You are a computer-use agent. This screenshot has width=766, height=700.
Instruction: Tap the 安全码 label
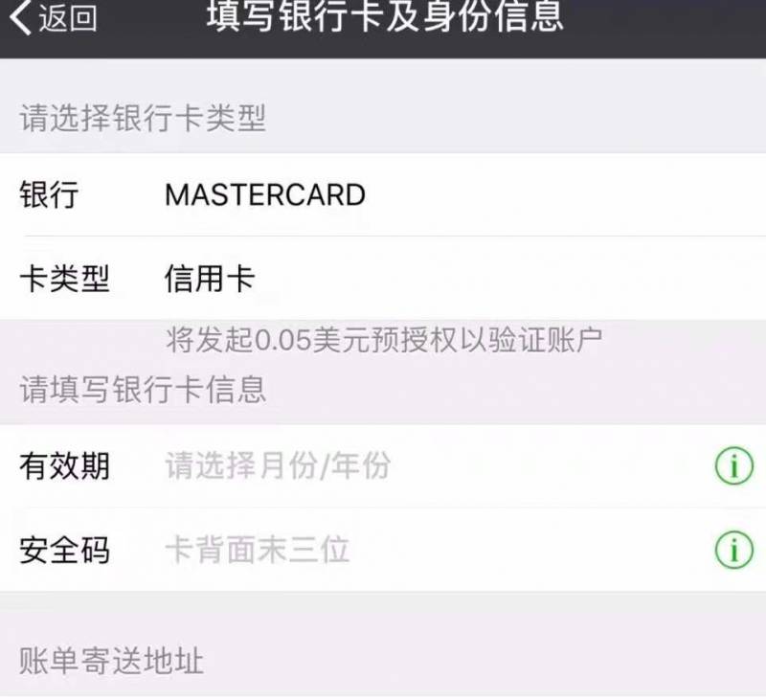64,550
